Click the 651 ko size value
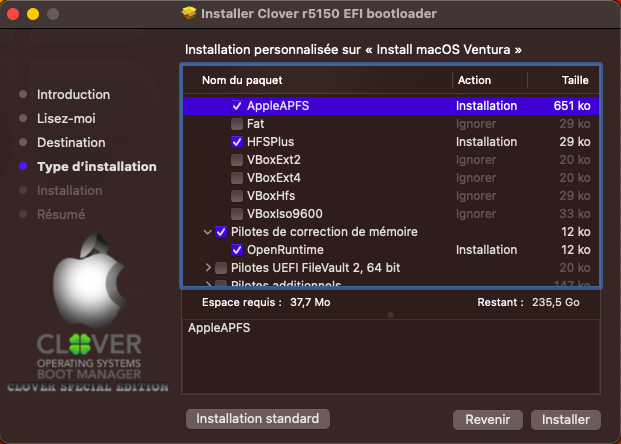Image resolution: width=621 pixels, height=444 pixels. [x=572, y=106]
